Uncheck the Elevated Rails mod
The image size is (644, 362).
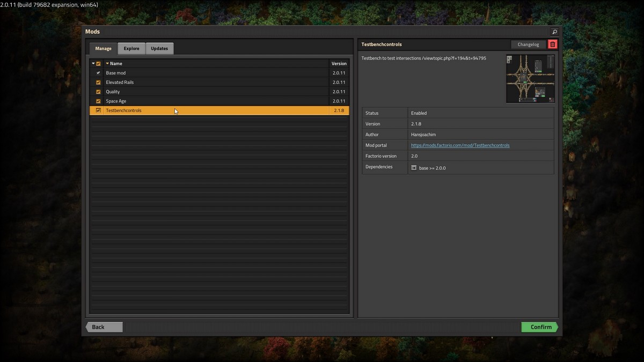(98, 82)
